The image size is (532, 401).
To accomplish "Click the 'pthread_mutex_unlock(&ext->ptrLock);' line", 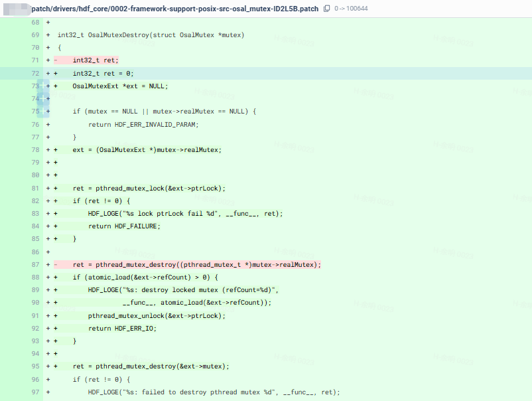I will pos(157,316).
